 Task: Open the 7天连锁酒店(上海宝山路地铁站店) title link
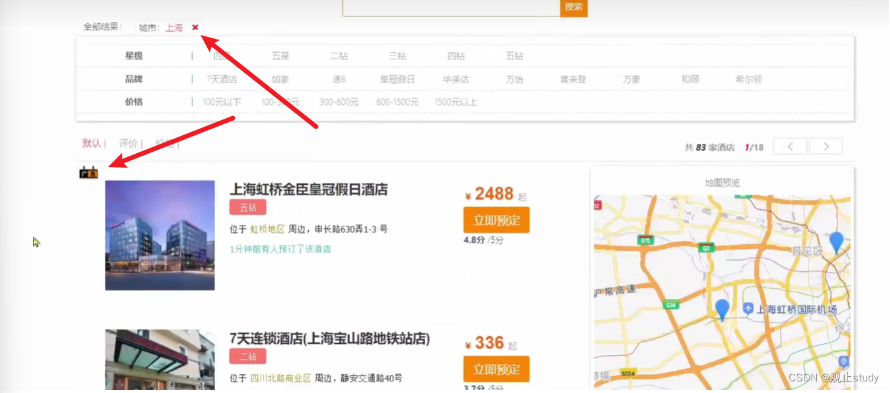[330, 339]
